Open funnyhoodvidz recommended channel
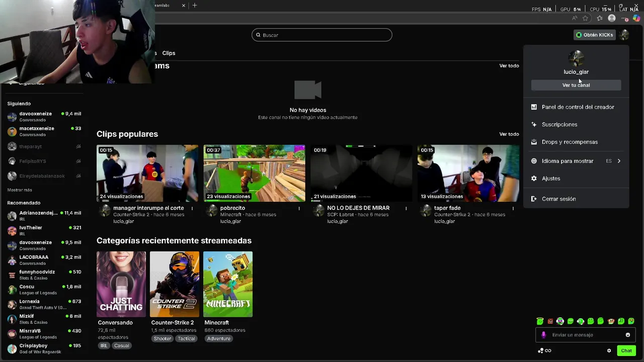The width and height of the screenshot is (644, 362). click(44, 275)
